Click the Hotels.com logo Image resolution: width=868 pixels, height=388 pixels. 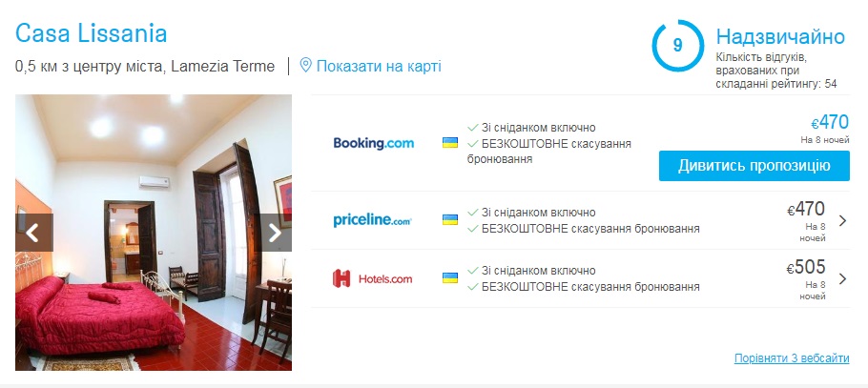click(373, 278)
